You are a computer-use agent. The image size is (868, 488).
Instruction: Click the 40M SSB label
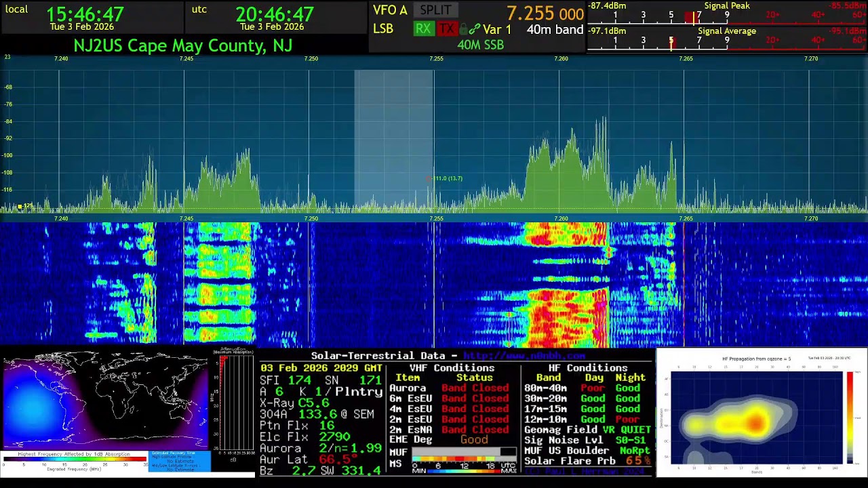(x=480, y=45)
